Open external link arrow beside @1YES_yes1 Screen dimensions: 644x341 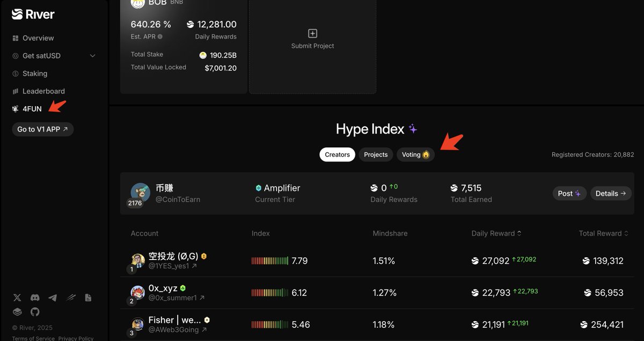[194, 266]
